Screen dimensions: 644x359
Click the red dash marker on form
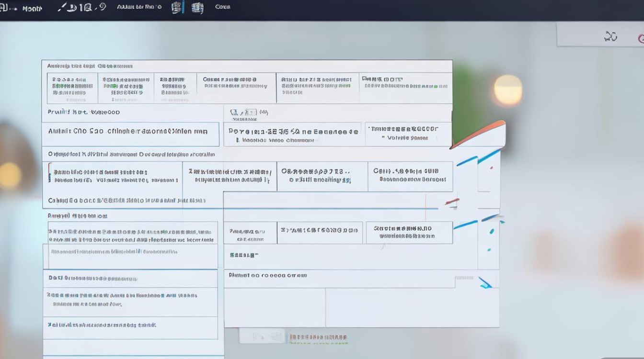[x=451, y=202]
